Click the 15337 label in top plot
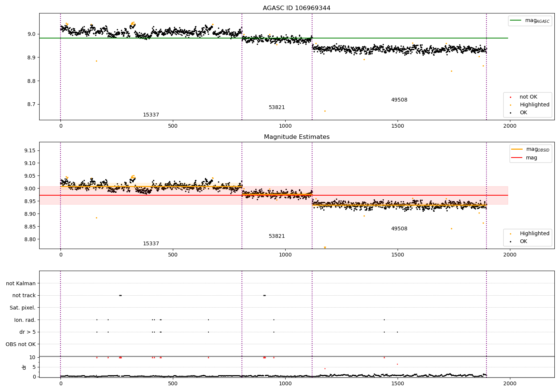This screenshot has width=560, height=392. (151, 115)
